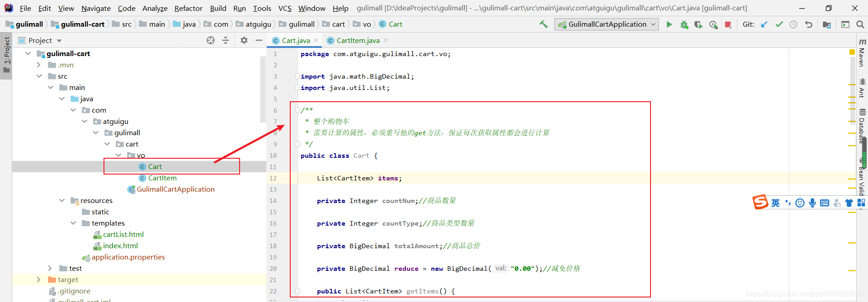Close the Cart.java tab
Viewport: 868px width, 302px height.
pos(316,40)
